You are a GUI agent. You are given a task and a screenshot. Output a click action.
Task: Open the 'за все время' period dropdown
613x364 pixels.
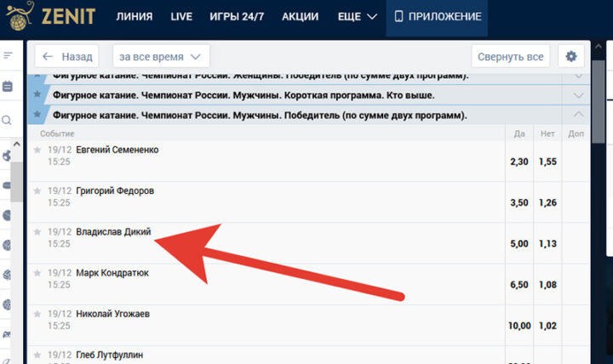[x=161, y=57]
